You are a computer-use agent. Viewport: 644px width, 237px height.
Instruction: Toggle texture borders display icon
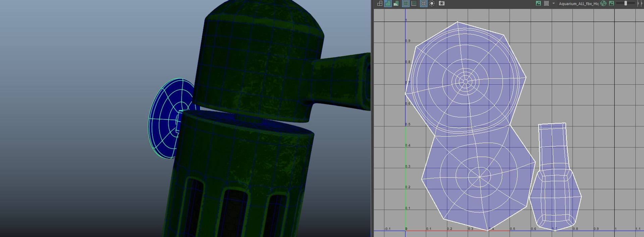(x=406, y=3)
